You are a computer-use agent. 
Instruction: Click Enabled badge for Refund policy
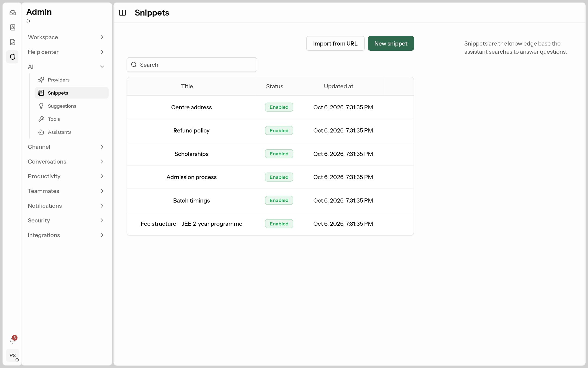279,131
